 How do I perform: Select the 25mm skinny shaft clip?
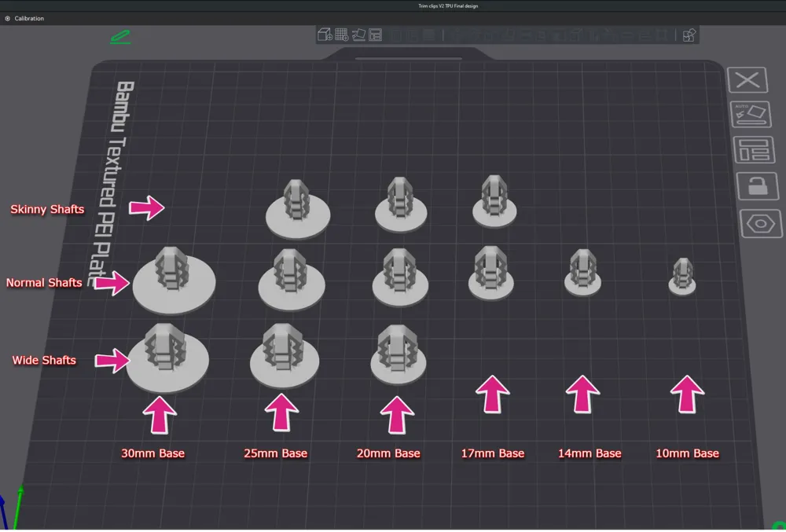click(298, 209)
